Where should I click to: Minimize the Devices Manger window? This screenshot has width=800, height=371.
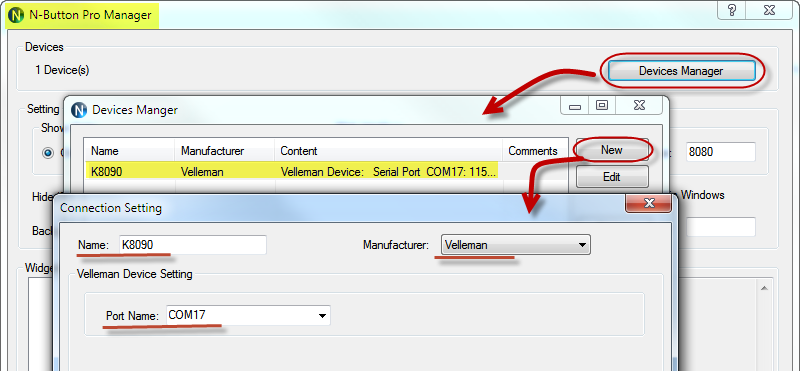click(575, 106)
